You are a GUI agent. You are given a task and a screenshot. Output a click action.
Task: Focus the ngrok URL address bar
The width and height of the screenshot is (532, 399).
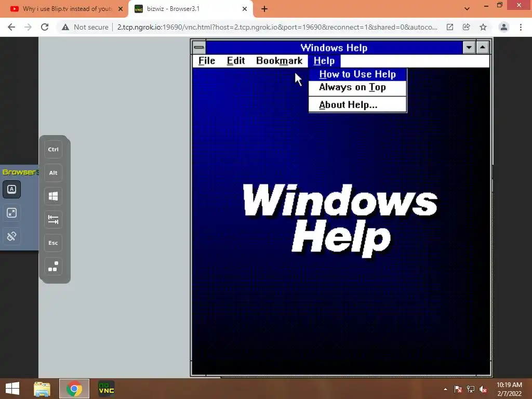pos(277,27)
